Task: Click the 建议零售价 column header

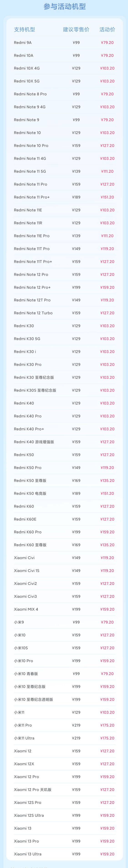Action: pos(76,29)
